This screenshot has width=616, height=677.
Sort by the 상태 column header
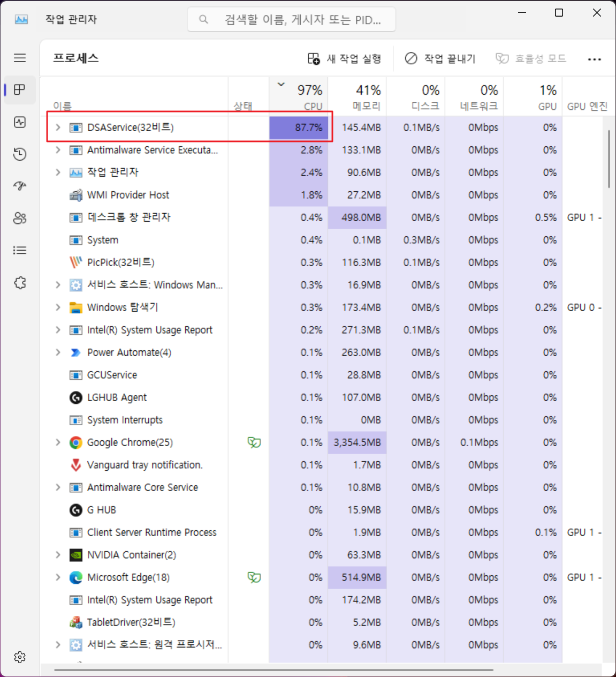(248, 96)
